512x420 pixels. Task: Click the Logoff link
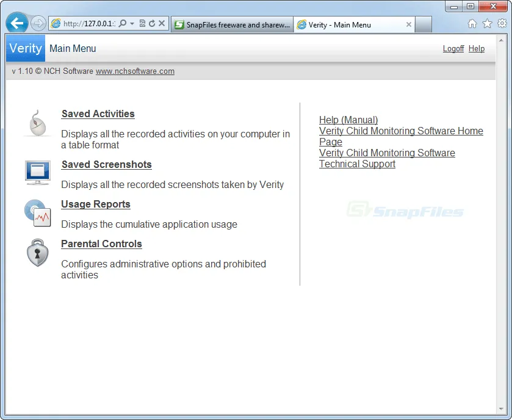coord(453,49)
